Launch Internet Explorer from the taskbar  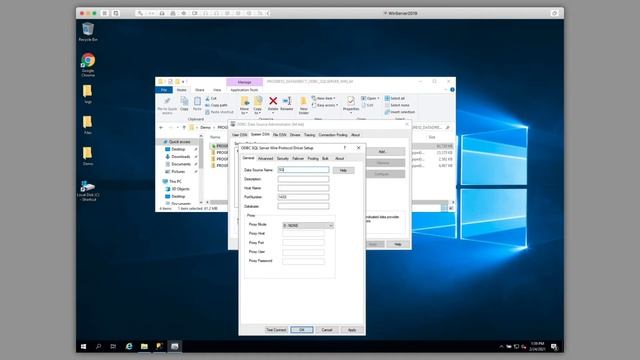click(x=129, y=346)
